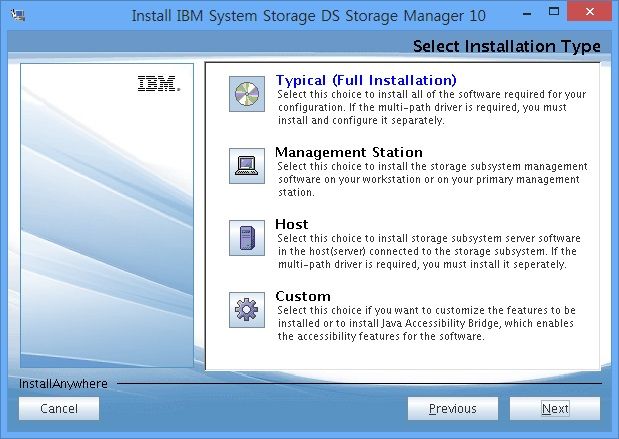619x439 pixels.
Task: Select the Management Station laptop icon
Action: coord(247,166)
